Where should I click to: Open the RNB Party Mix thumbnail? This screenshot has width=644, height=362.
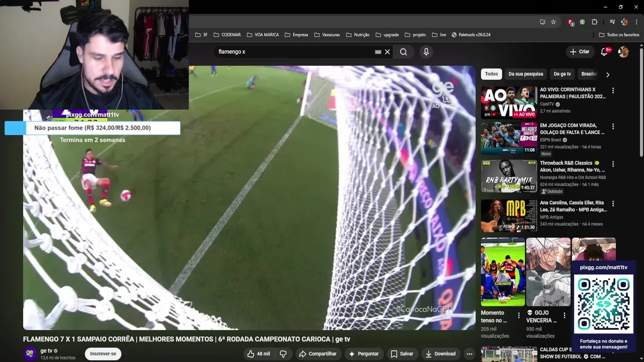pyautogui.click(x=509, y=176)
